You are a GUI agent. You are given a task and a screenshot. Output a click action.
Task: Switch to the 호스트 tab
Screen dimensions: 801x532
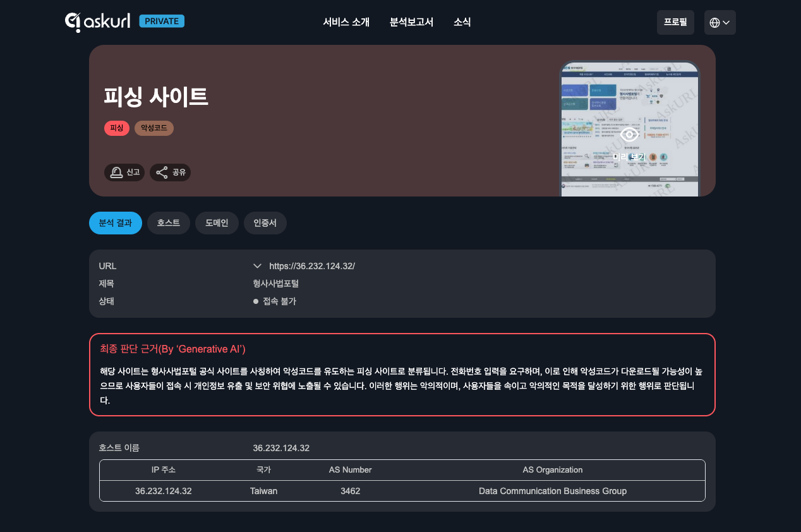[168, 223]
